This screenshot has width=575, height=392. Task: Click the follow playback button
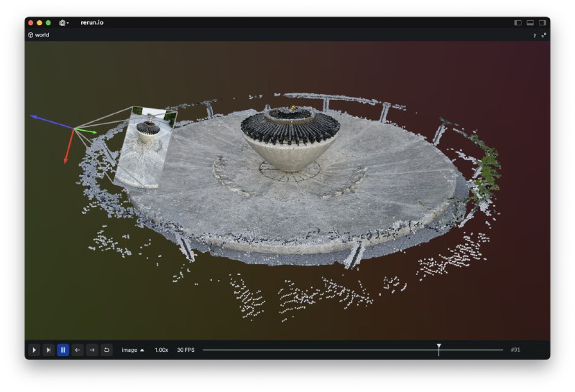click(48, 350)
